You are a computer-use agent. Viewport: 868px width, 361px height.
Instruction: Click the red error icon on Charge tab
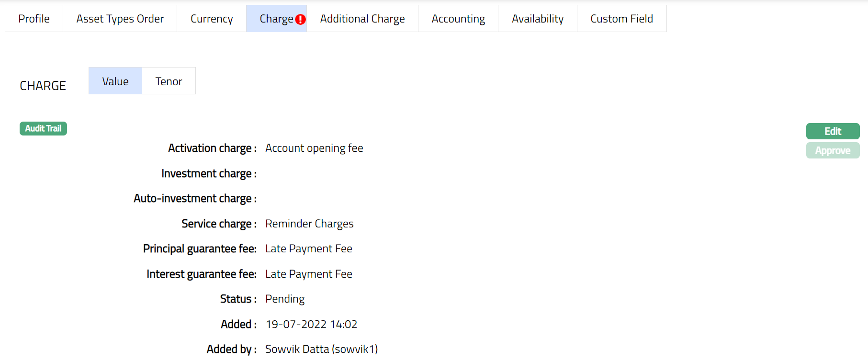[300, 20]
